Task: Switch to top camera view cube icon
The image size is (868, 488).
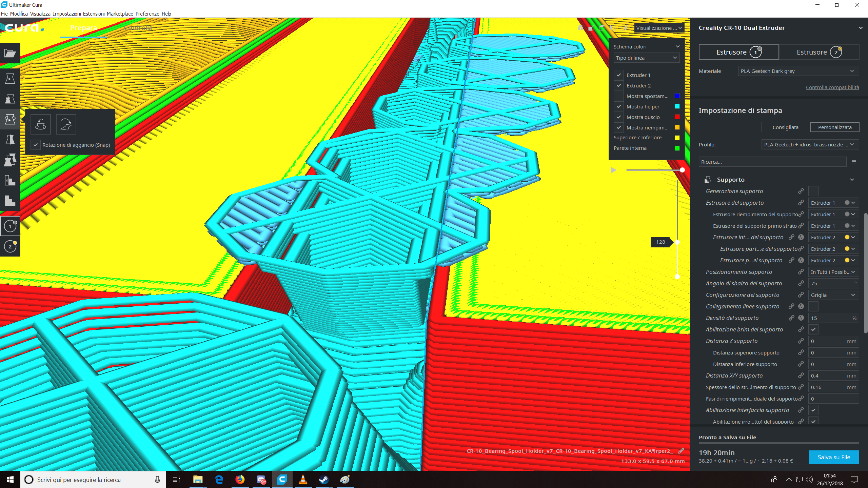Action: click(x=602, y=28)
